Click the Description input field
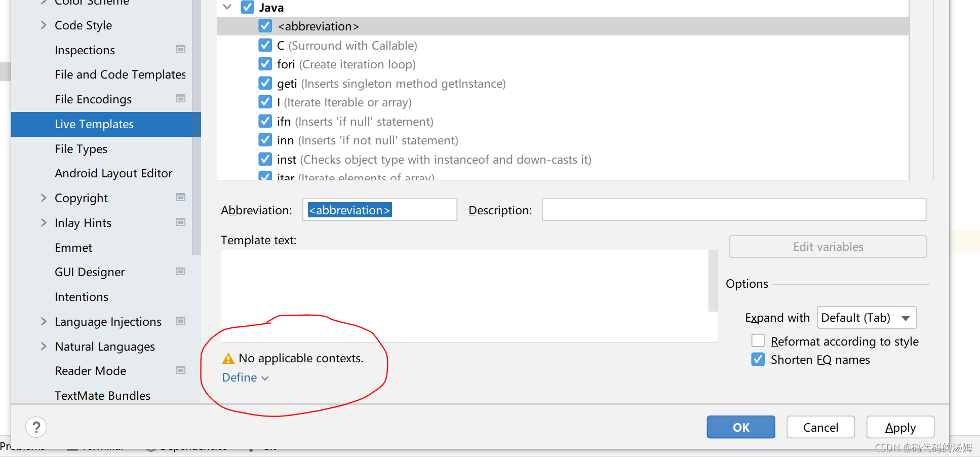 734,210
